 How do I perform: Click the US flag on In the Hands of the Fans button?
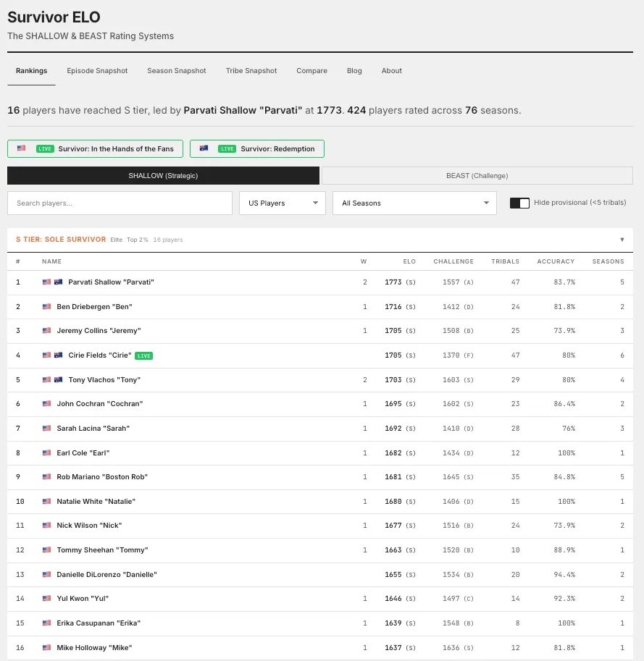tap(22, 148)
